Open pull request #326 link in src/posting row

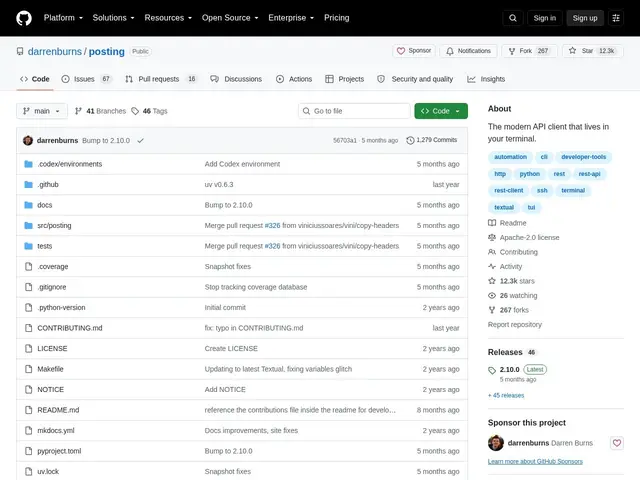coord(272,225)
